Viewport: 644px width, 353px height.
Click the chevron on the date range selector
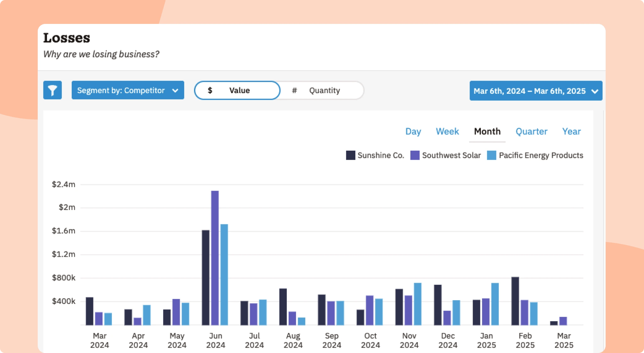595,91
